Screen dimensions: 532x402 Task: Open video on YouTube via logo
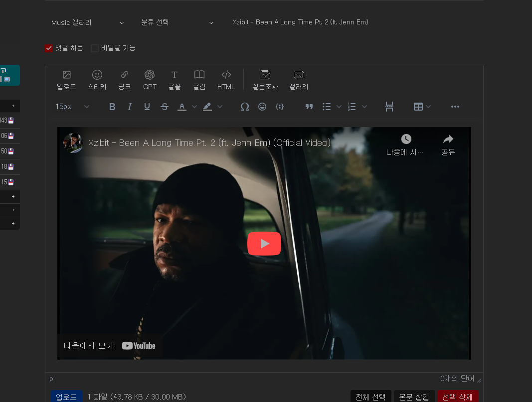(139, 346)
